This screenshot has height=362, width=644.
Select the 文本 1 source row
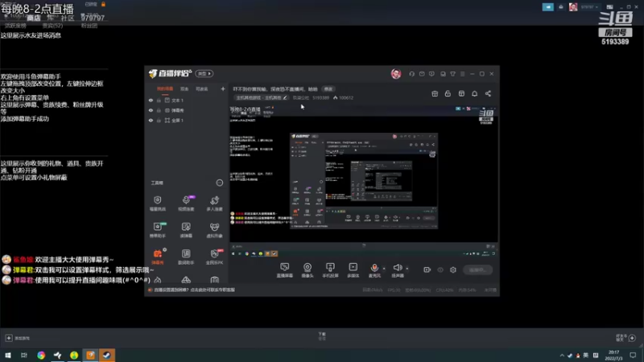[x=187, y=101]
